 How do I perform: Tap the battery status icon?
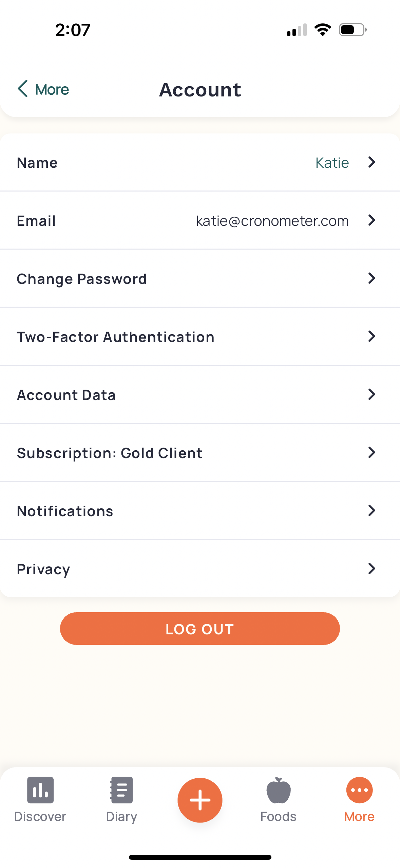[353, 30]
